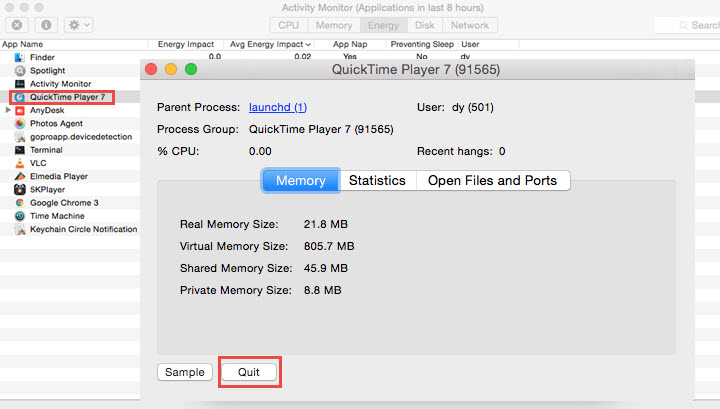Sort by Avg Energy Impact column

pos(269,45)
